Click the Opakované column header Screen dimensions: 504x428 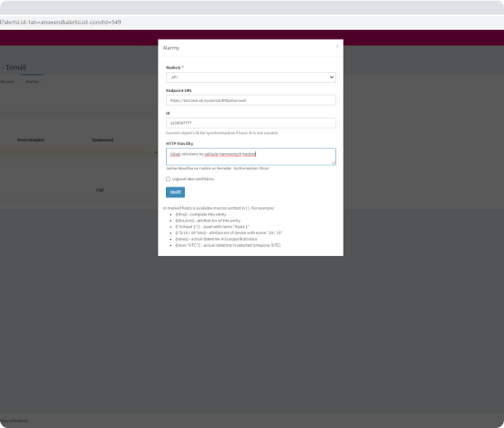click(x=103, y=140)
